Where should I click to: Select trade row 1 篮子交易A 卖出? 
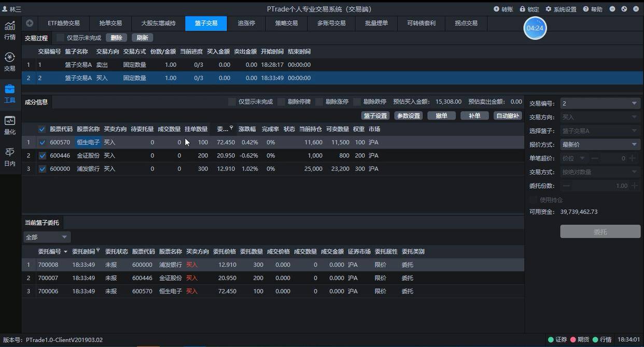click(x=332, y=65)
